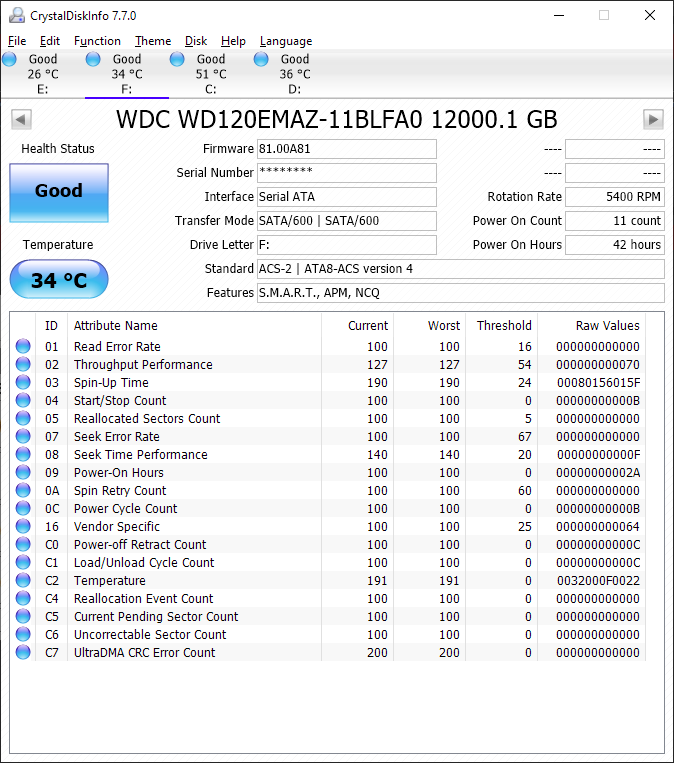
Task: Click the CrystalDiskInfo app icon in title bar
Action: [14, 15]
